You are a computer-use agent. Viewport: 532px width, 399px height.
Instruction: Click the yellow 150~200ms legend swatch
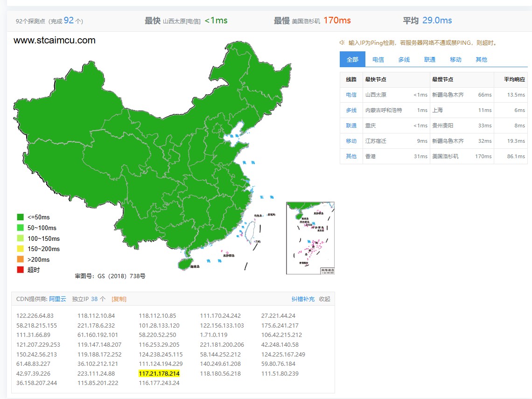tap(21, 249)
